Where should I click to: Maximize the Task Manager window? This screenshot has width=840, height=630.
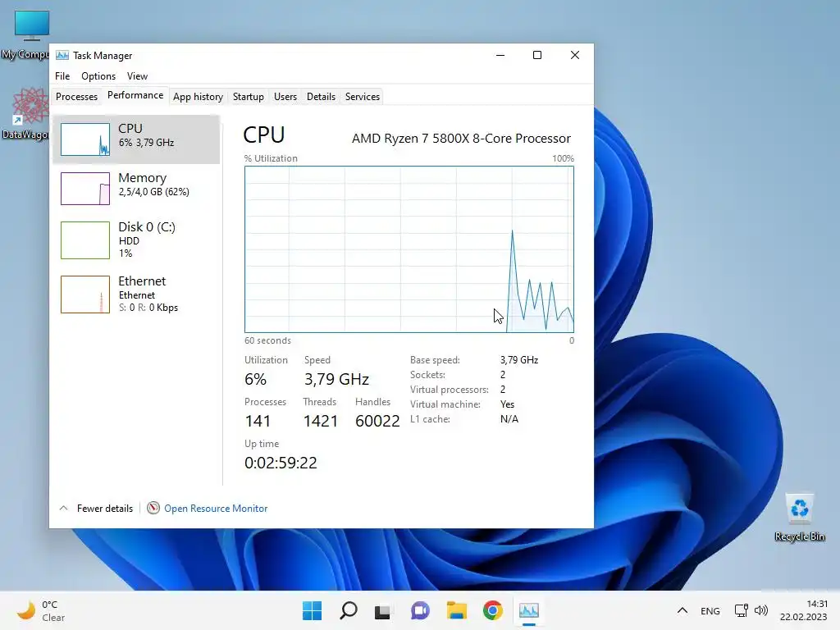point(537,55)
